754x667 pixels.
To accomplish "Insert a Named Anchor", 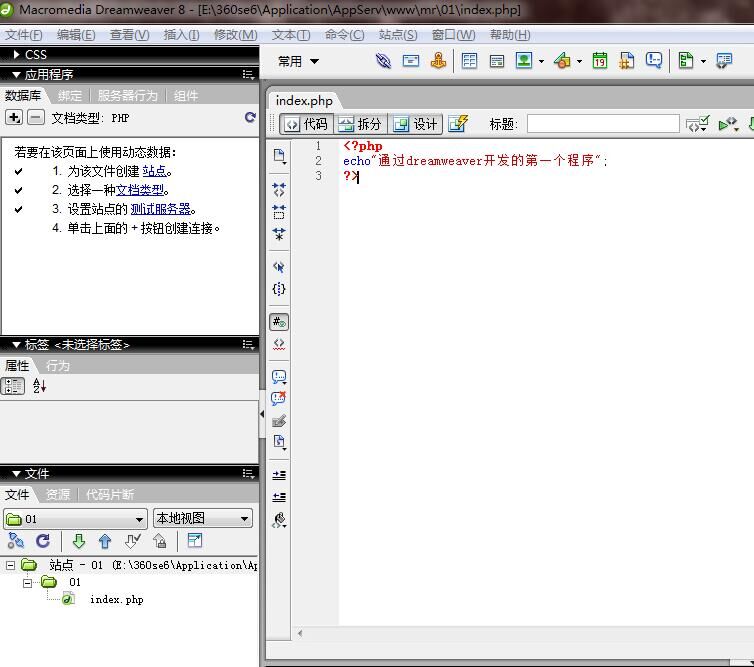I will 438,61.
